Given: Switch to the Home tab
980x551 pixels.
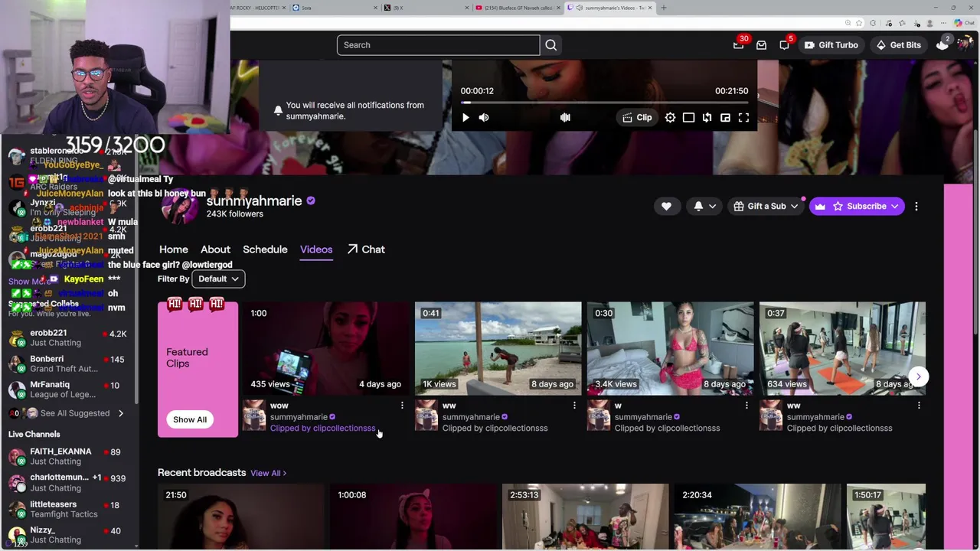Looking at the screenshot, I should coord(174,249).
